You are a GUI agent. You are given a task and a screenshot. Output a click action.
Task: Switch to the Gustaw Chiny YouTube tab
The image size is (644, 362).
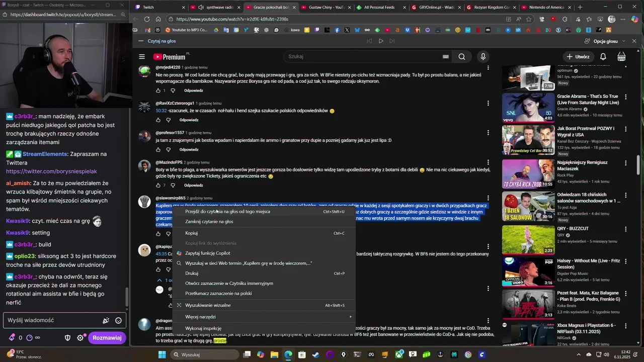(x=325, y=7)
